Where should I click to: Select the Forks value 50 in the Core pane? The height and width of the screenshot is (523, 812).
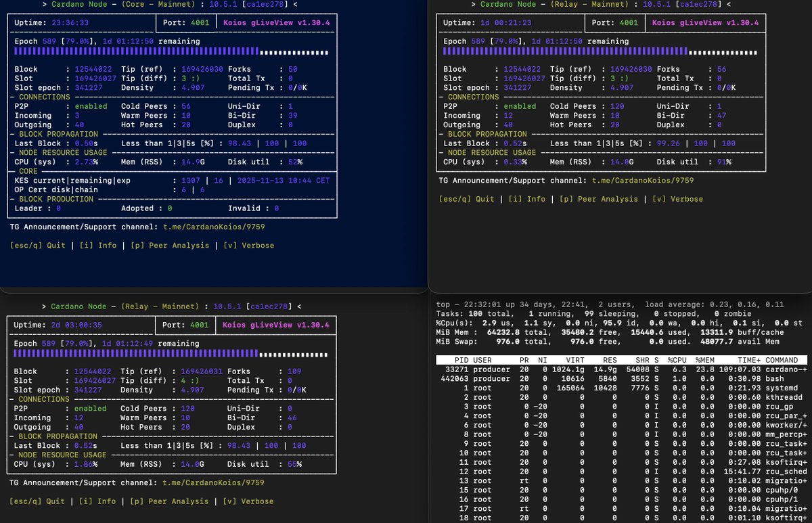coord(292,69)
